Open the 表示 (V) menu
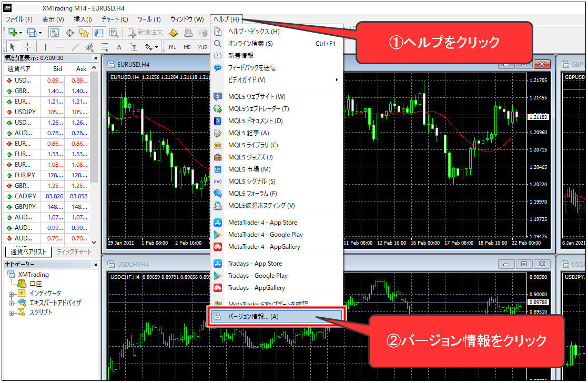The height and width of the screenshot is (383, 588). pos(53,19)
